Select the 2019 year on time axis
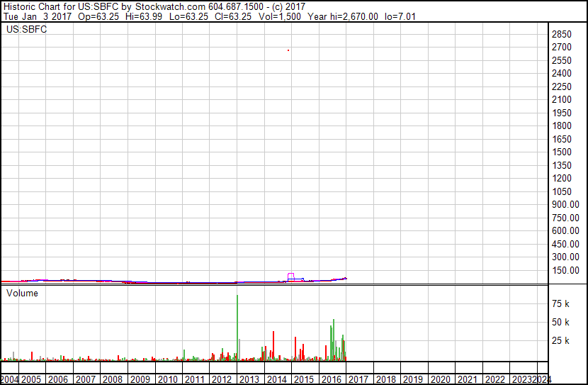The height and width of the screenshot is (385, 588). pyautogui.click(x=413, y=379)
